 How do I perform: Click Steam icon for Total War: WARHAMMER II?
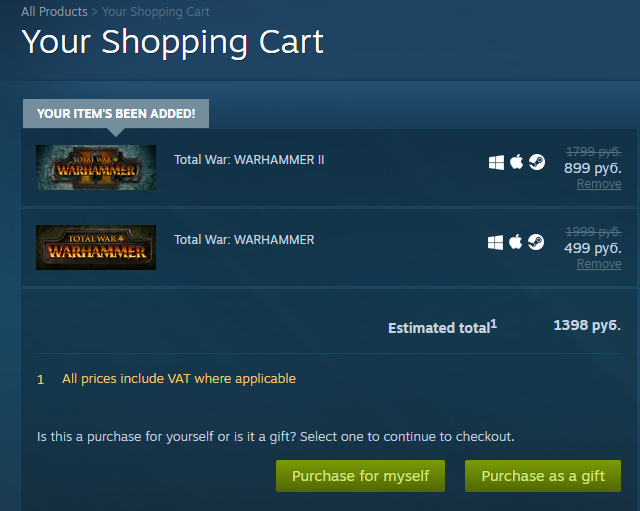pyautogui.click(x=537, y=162)
